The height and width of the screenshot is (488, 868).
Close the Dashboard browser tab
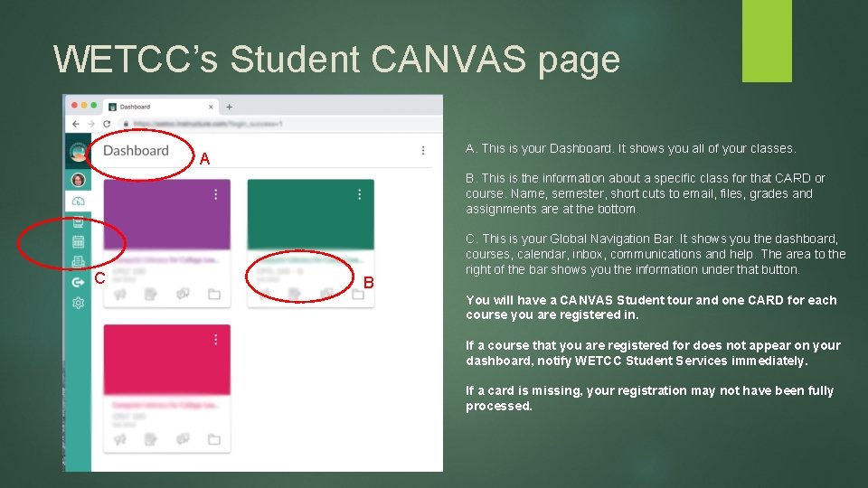click(x=211, y=107)
